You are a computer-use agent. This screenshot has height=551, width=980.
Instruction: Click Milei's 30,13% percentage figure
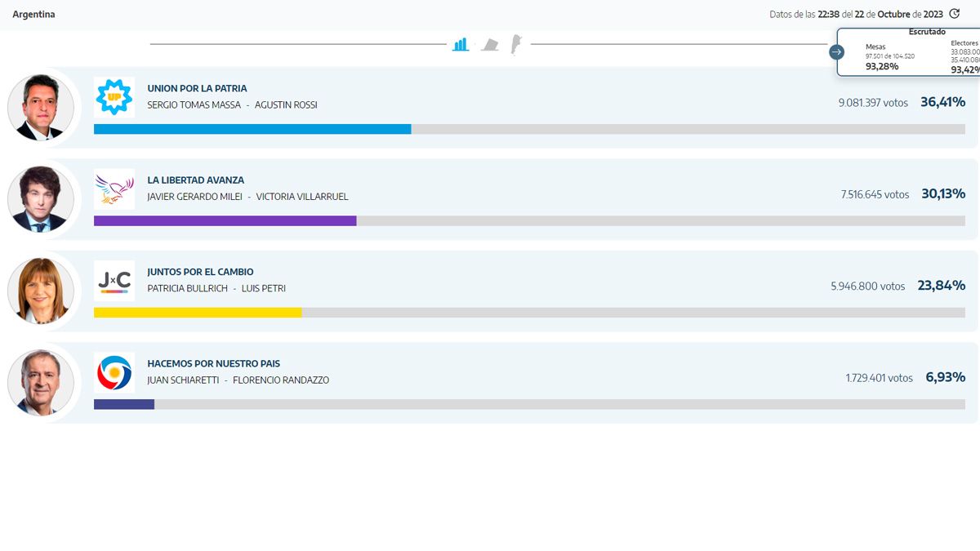[x=943, y=194]
